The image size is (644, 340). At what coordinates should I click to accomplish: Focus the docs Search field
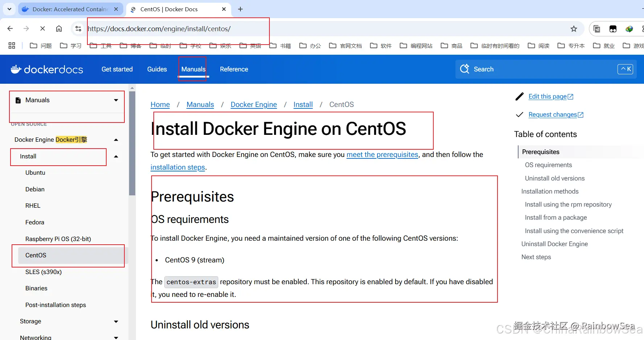(x=546, y=69)
